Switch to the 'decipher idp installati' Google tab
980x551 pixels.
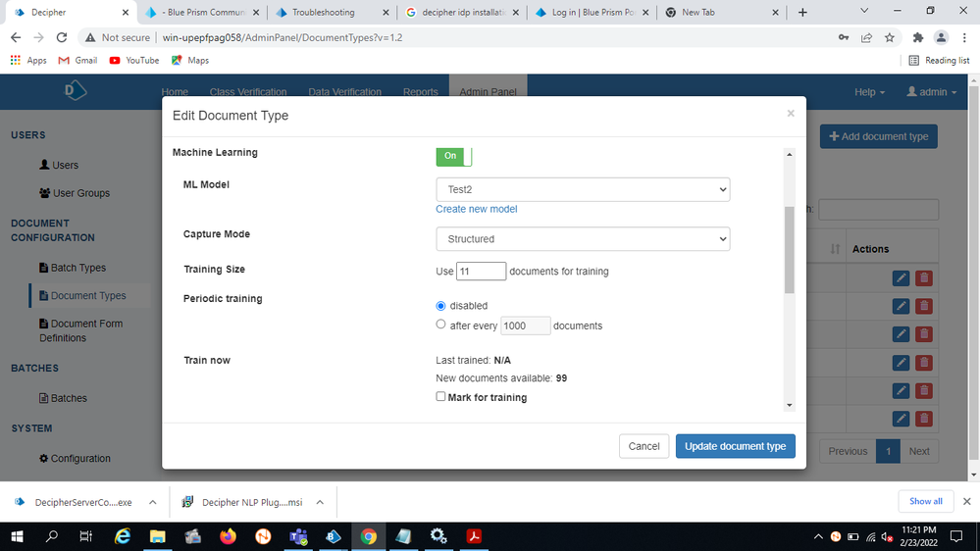[x=462, y=13]
